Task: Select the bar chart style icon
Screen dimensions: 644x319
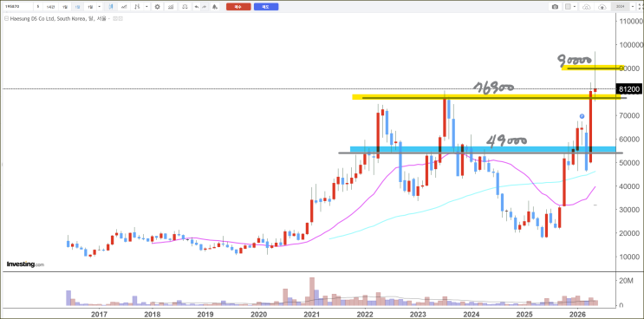Action: click(x=137, y=7)
